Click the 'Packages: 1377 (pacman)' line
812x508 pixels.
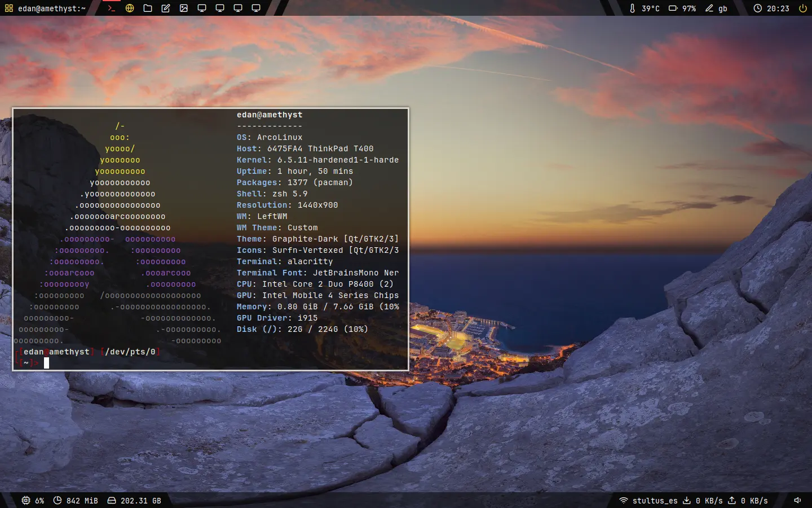(295, 182)
